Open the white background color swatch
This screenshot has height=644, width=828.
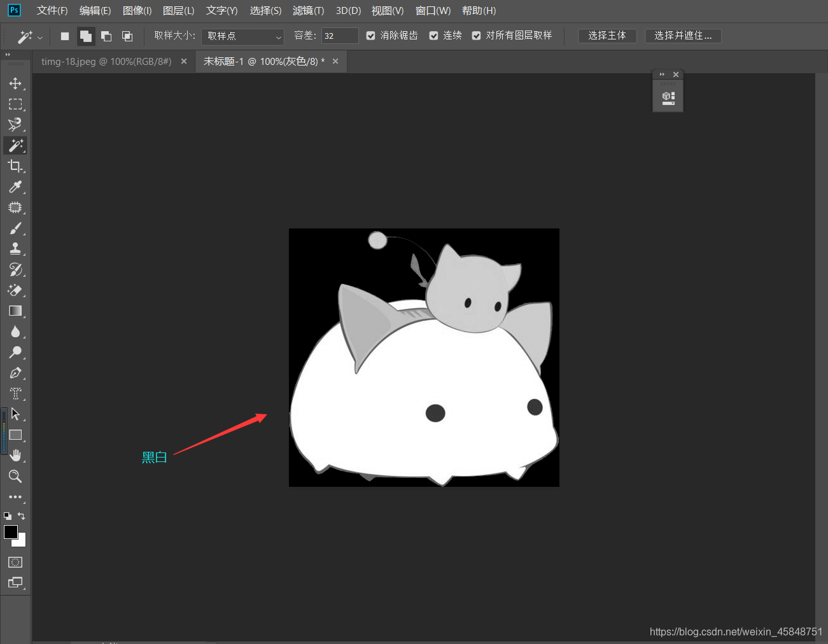pyautogui.click(x=22, y=542)
